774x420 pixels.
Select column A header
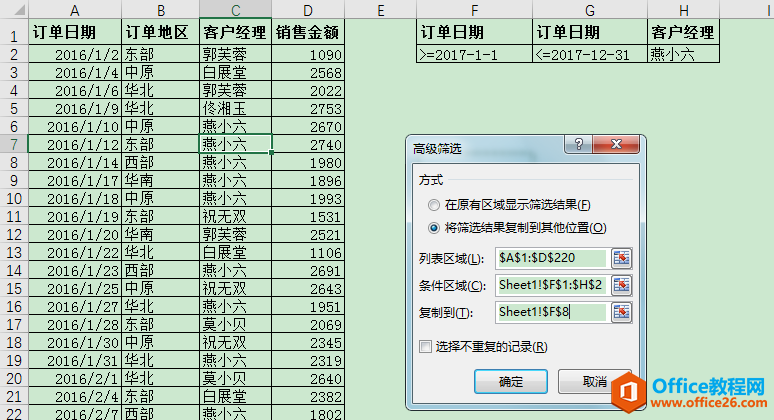[75, 9]
